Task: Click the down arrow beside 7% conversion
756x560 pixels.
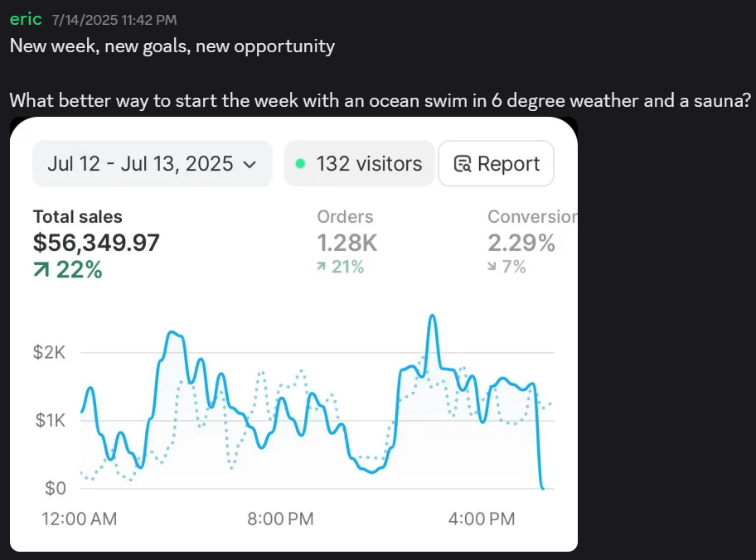Action: pos(492,267)
